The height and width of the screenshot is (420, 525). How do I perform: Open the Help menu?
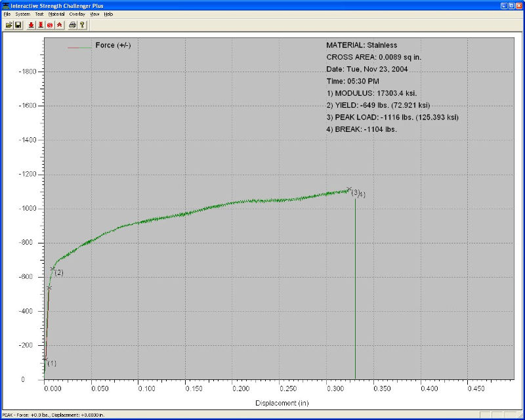(x=108, y=14)
